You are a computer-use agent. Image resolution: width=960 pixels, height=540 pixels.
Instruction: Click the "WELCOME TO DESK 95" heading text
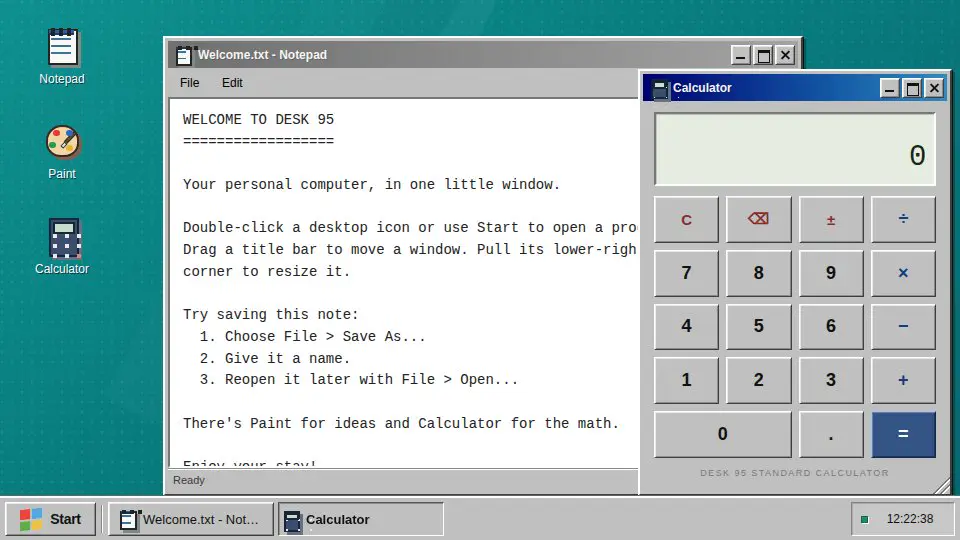[258, 119]
